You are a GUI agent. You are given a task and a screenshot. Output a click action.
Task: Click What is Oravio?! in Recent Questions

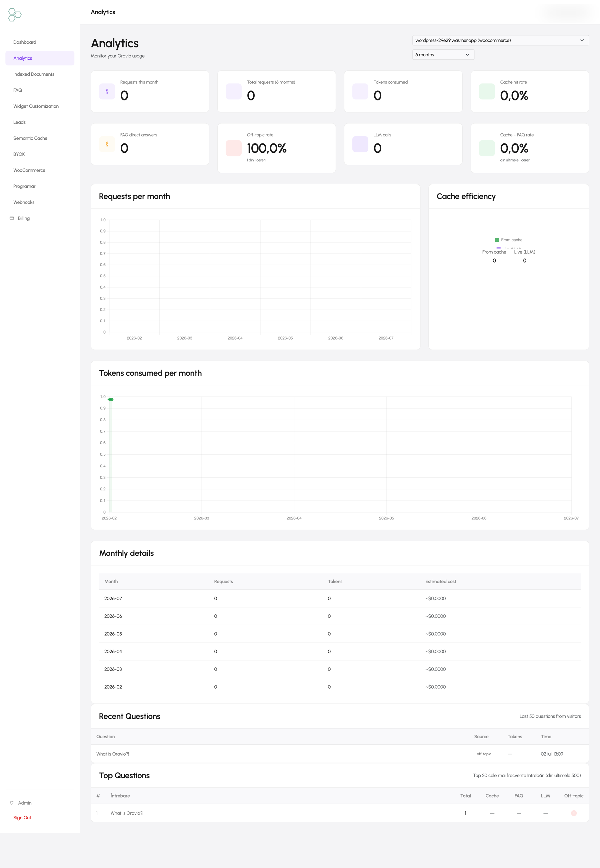[112, 754]
